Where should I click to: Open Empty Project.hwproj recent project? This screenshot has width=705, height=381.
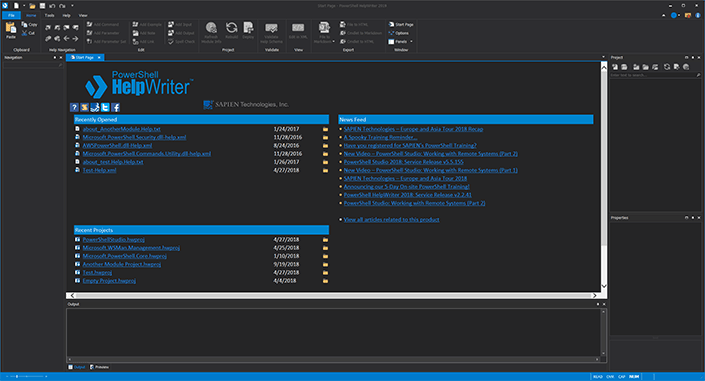point(109,281)
